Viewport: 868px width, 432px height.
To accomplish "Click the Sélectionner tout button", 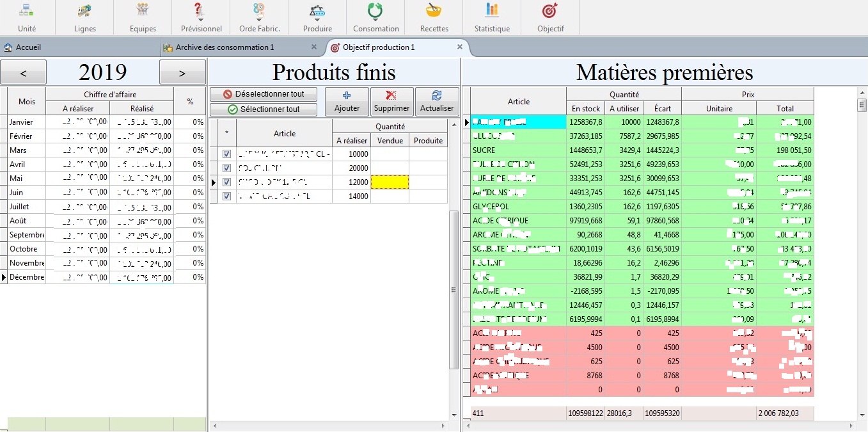I will pyautogui.click(x=264, y=109).
